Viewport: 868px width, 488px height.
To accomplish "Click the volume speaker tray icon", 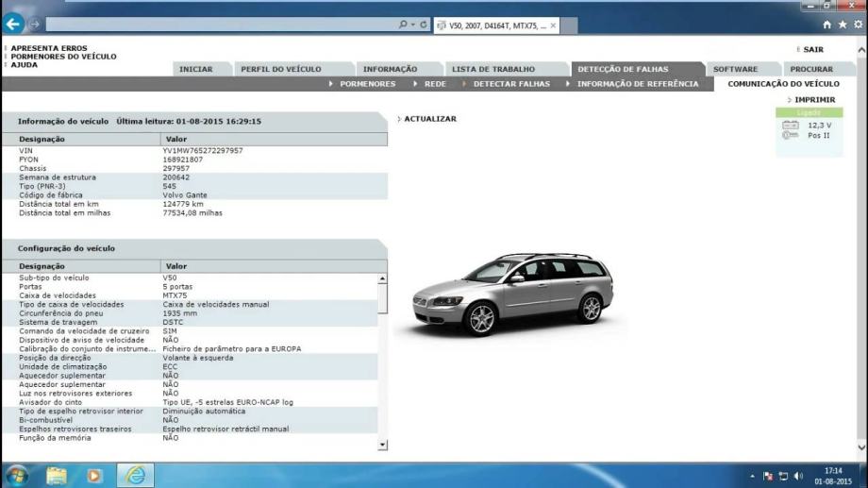I will tap(798, 476).
